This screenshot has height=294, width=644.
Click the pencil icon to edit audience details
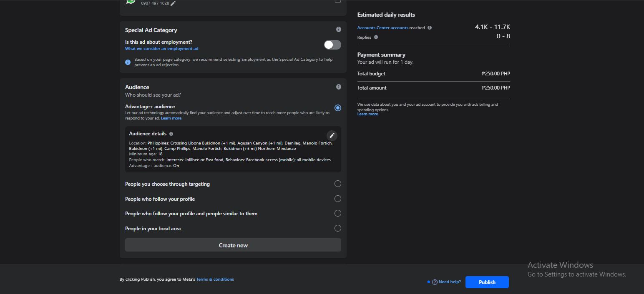point(332,135)
